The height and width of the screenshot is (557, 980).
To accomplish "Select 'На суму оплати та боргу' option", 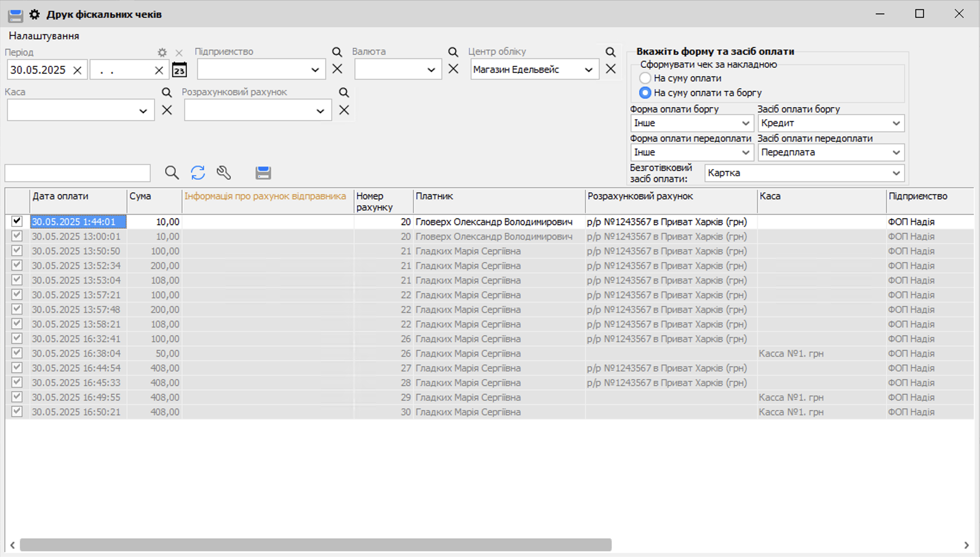I will [x=644, y=93].
